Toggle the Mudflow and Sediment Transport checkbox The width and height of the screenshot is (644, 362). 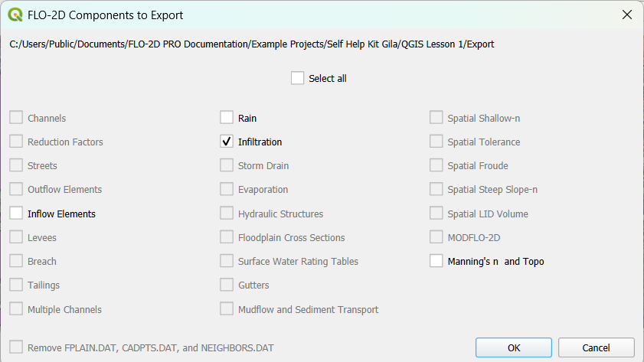227,309
